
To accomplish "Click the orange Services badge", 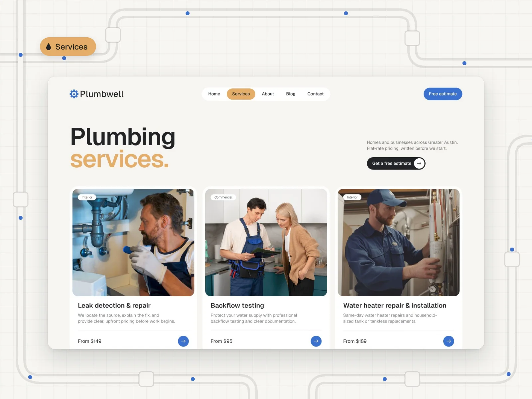I will pyautogui.click(x=68, y=47).
